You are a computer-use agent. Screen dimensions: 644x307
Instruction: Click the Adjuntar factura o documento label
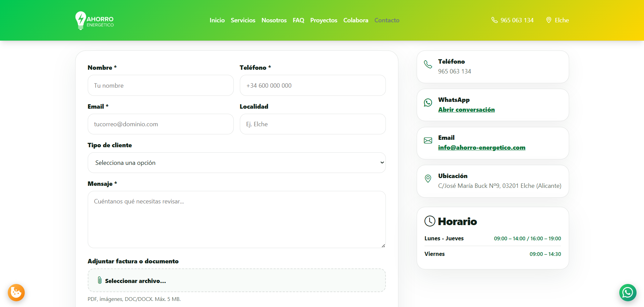(x=133, y=261)
